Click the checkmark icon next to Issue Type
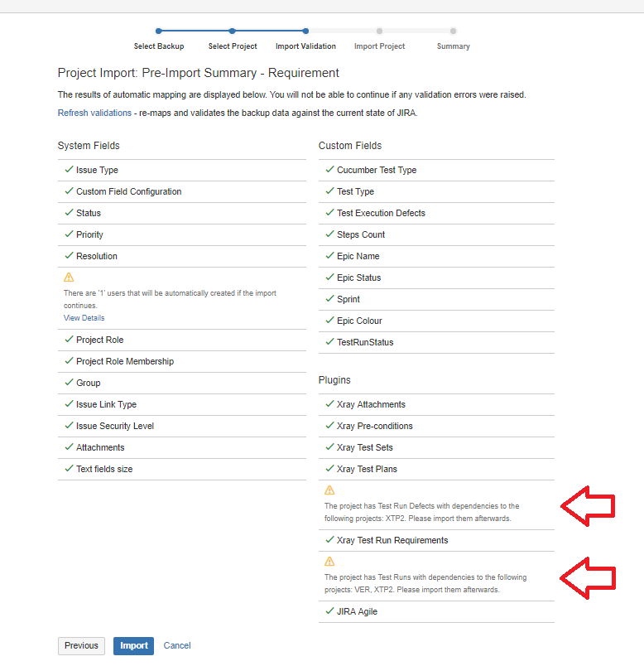The height and width of the screenshot is (666, 644). [x=69, y=170]
